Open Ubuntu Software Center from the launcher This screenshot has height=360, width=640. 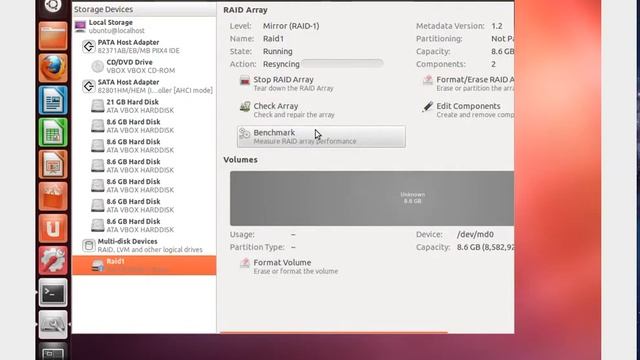tap(53, 196)
